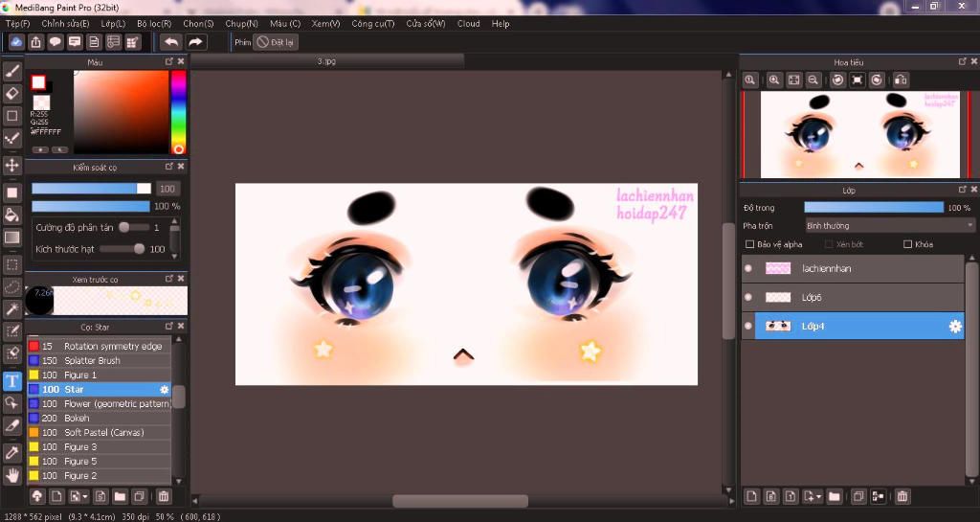Image resolution: width=980 pixels, height=522 pixels.
Task: Click the canvas horizontal scrollbar
Action: [x=460, y=501]
